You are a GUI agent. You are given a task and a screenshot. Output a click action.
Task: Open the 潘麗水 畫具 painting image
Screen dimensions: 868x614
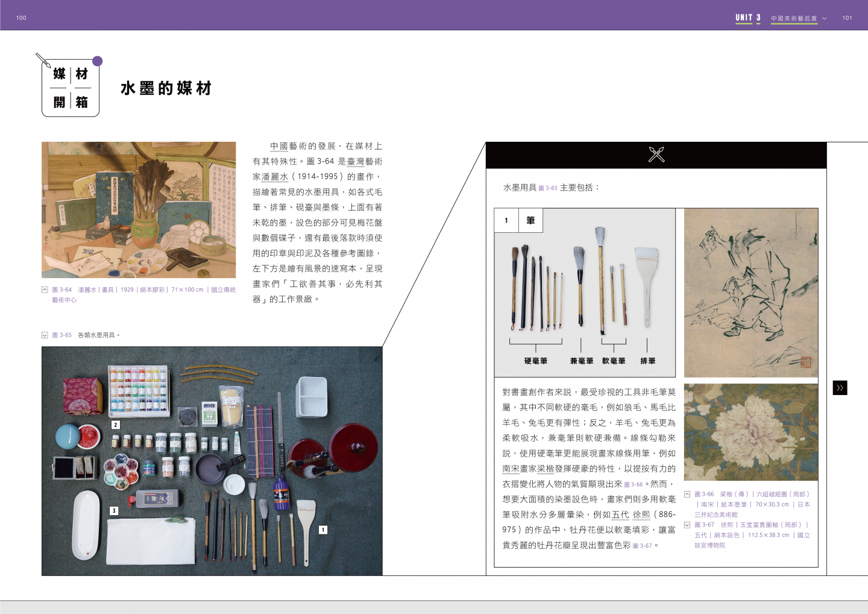[x=139, y=209]
